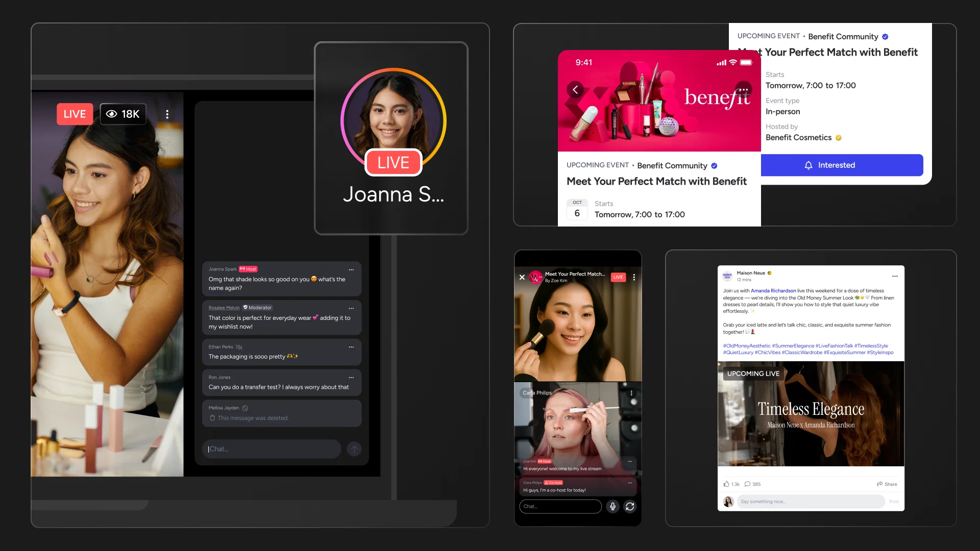Like the Maison Neue post

(726, 484)
